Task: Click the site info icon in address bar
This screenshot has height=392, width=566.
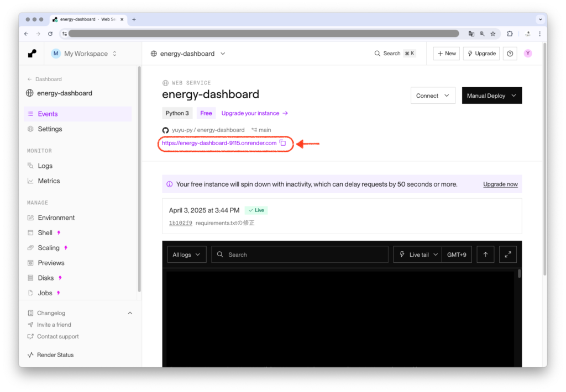Action: pos(65,34)
